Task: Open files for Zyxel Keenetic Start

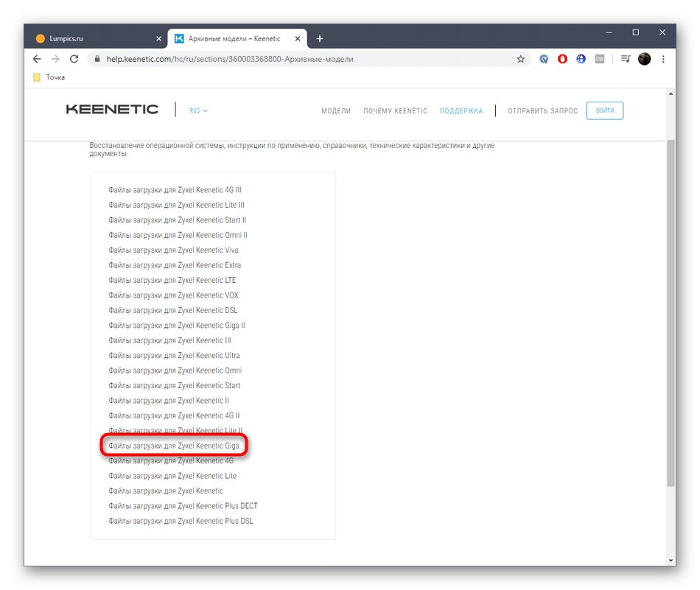Action: coord(174,385)
